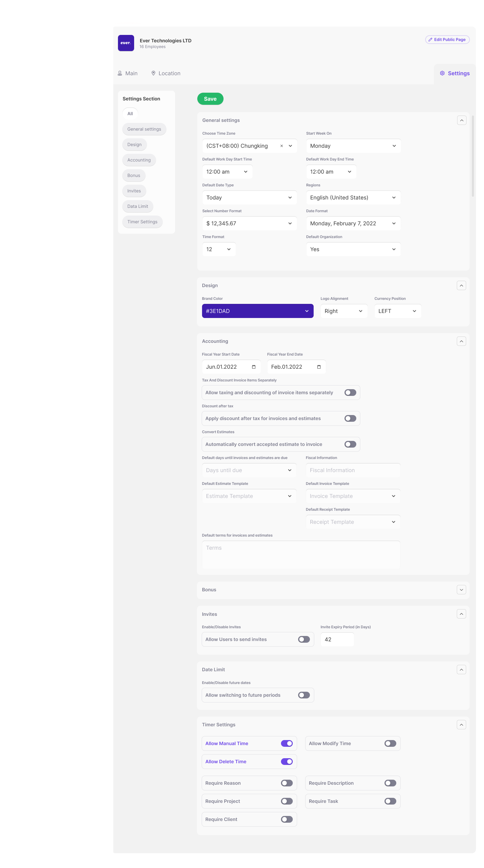Switch to the Location tab
Viewport: 484px width, 868px height.
166,74
